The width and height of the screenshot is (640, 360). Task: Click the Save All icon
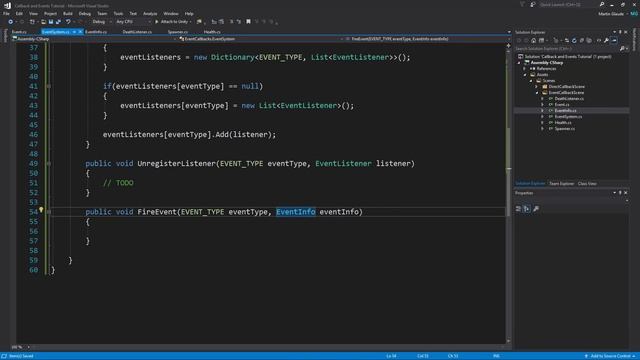pyautogui.click(x=58, y=22)
